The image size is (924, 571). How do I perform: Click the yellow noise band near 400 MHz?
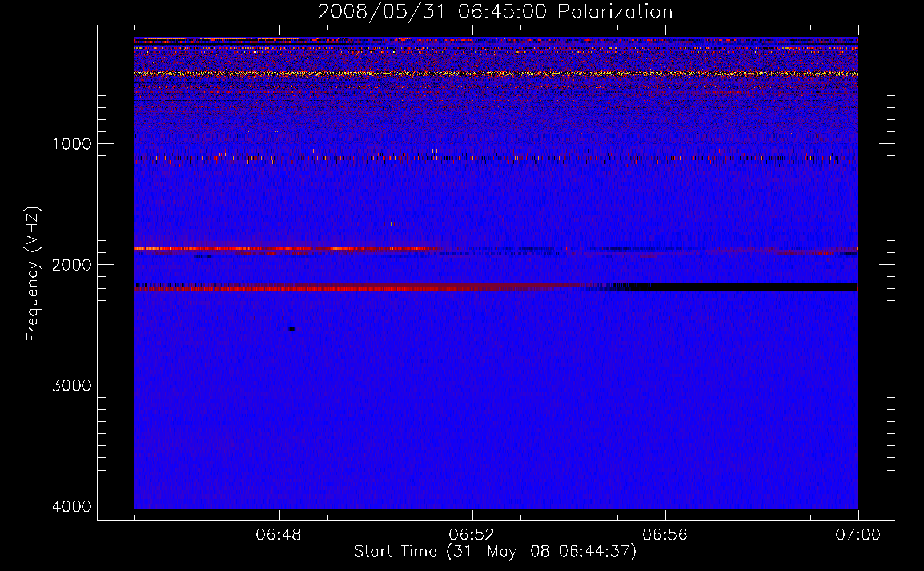coord(496,73)
